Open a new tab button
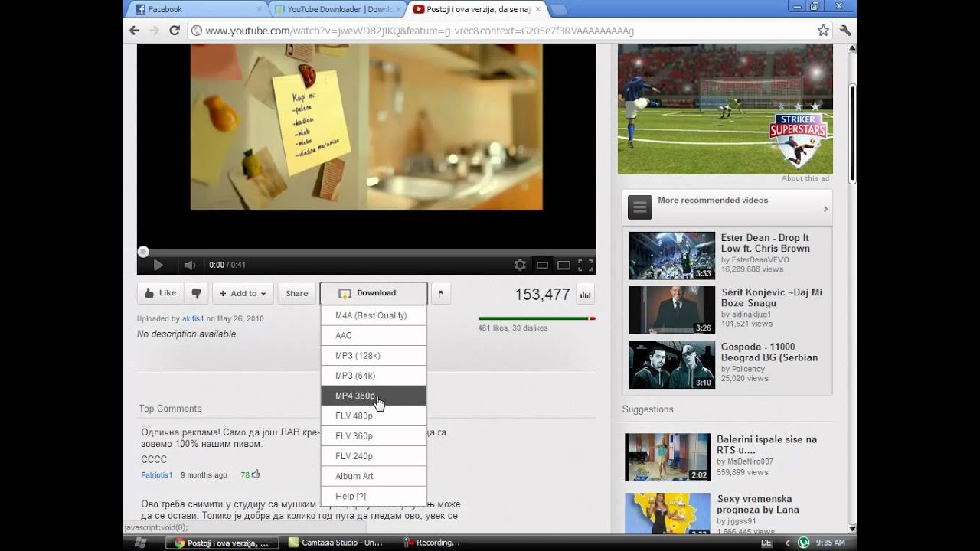 point(558,9)
